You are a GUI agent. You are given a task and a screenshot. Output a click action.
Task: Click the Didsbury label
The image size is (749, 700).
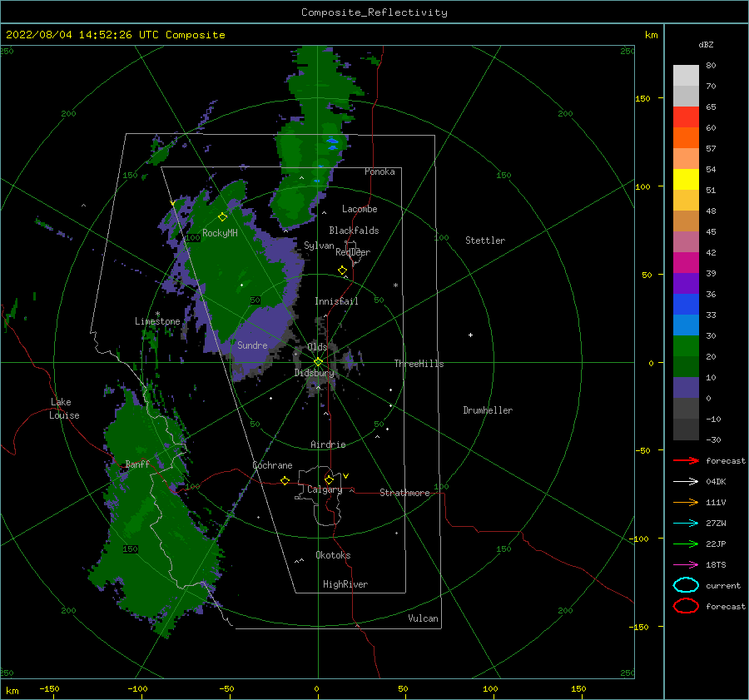pos(315,373)
